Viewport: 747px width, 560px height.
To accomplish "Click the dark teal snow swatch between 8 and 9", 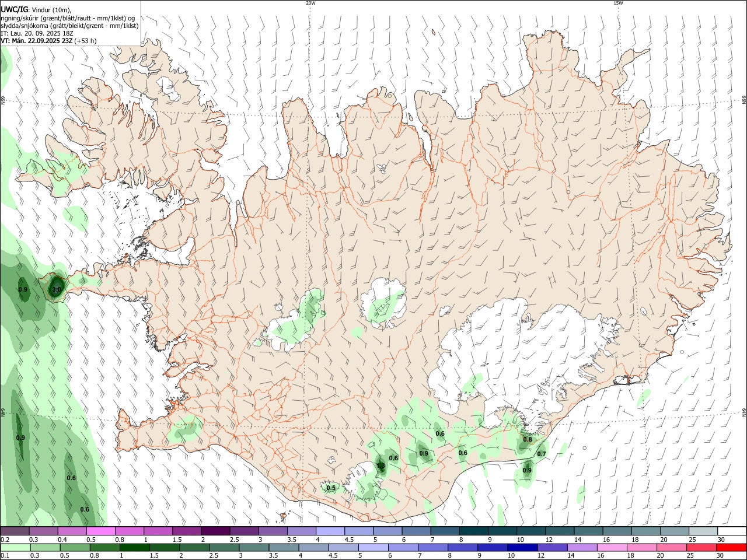I will (473, 531).
